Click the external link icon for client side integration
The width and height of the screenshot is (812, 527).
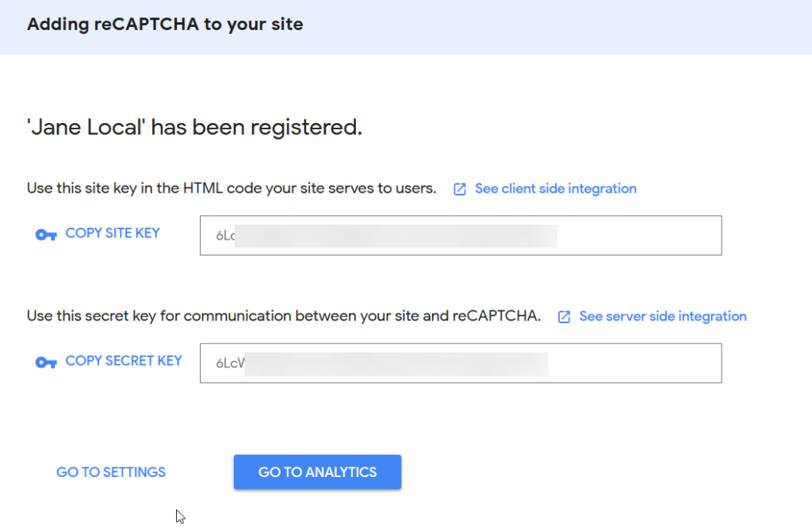tap(460, 189)
